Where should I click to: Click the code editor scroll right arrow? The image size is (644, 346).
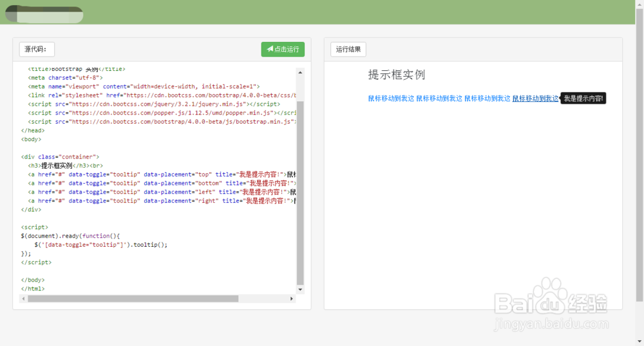point(292,299)
